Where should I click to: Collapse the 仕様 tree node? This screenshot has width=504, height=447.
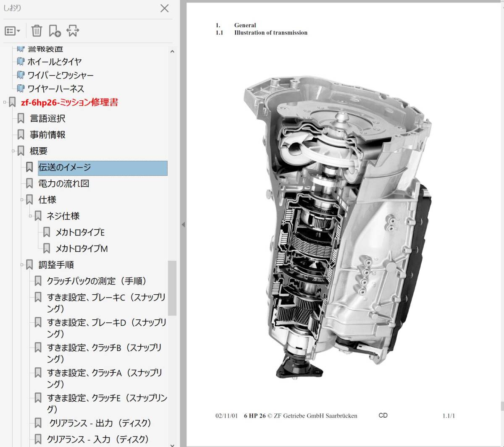22,200
